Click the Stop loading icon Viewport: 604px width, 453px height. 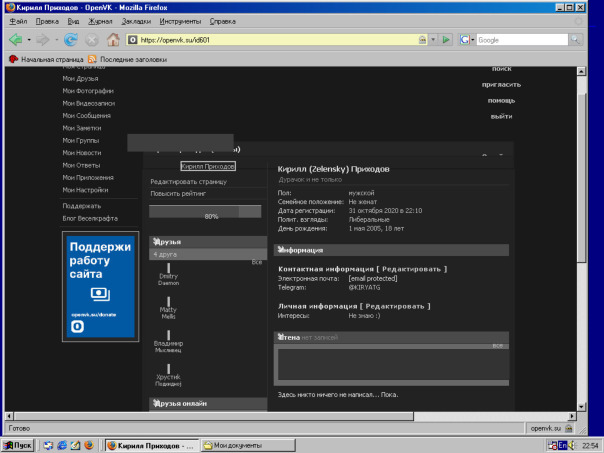coord(91,40)
